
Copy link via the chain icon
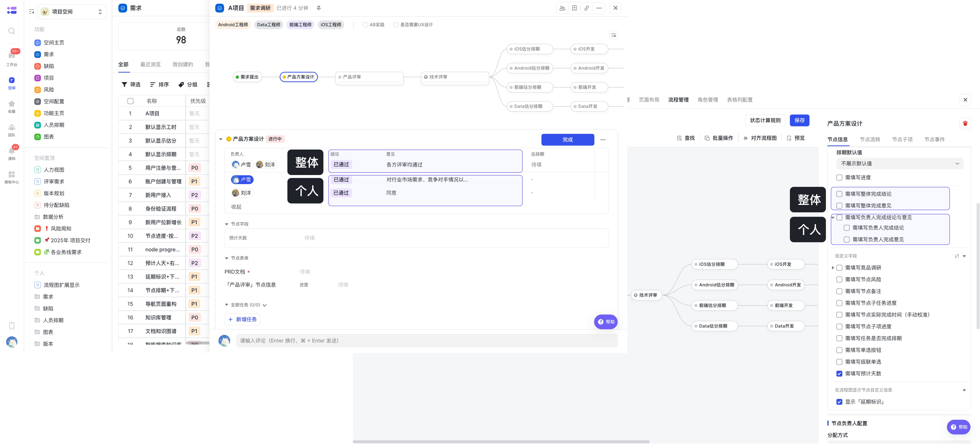pyautogui.click(x=587, y=8)
